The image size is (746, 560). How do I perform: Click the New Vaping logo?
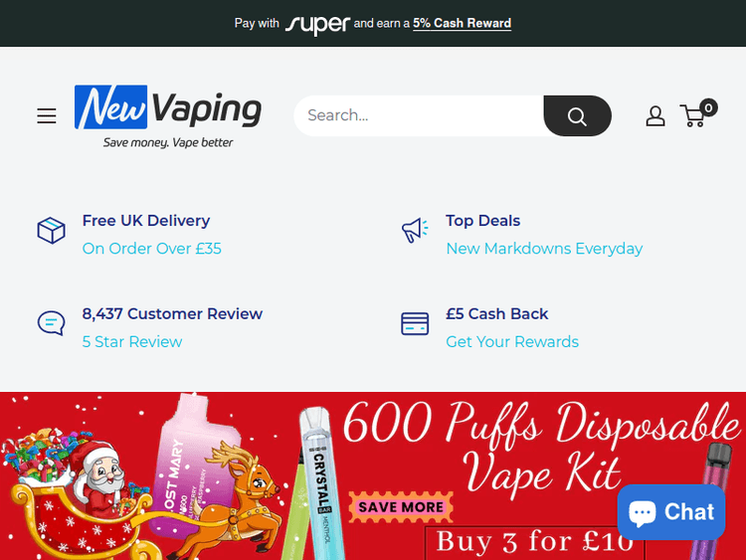pyautogui.click(x=168, y=116)
